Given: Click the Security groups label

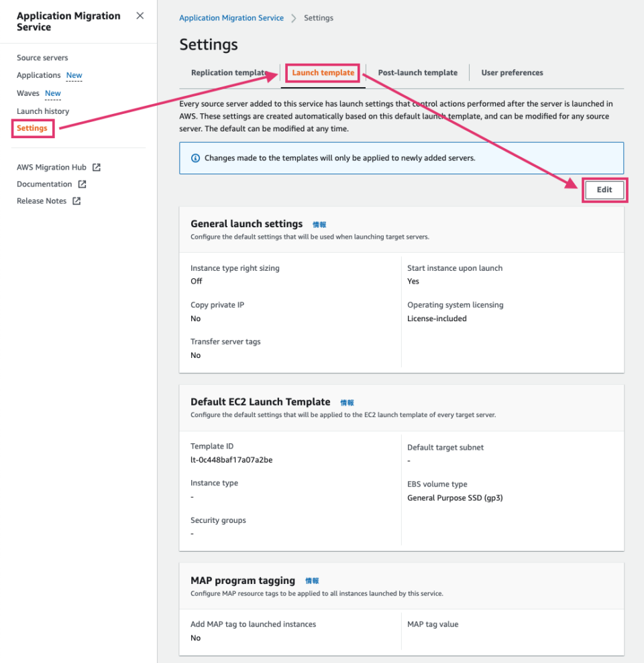Looking at the screenshot, I should pos(218,520).
